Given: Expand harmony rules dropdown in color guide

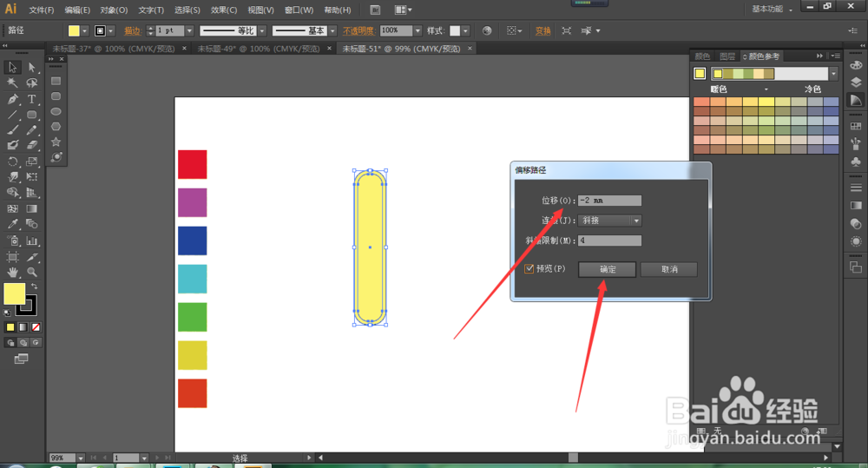Looking at the screenshot, I should [833, 74].
